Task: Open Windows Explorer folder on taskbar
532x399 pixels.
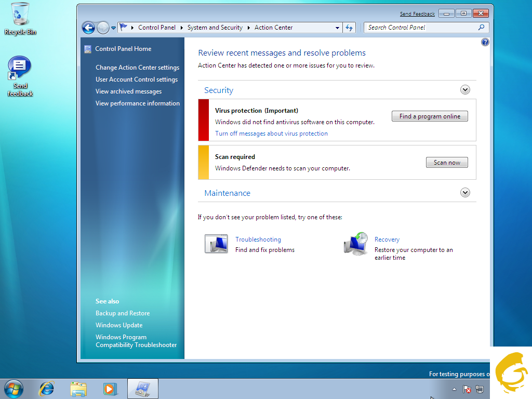Action: pos(78,389)
